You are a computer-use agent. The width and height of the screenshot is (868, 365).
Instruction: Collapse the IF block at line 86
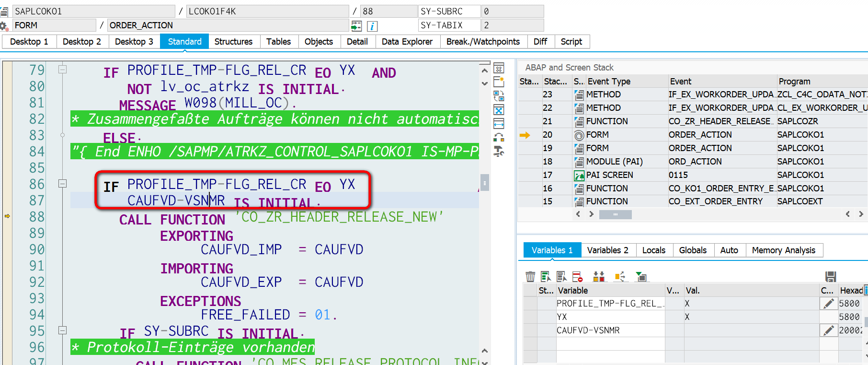point(62,183)
